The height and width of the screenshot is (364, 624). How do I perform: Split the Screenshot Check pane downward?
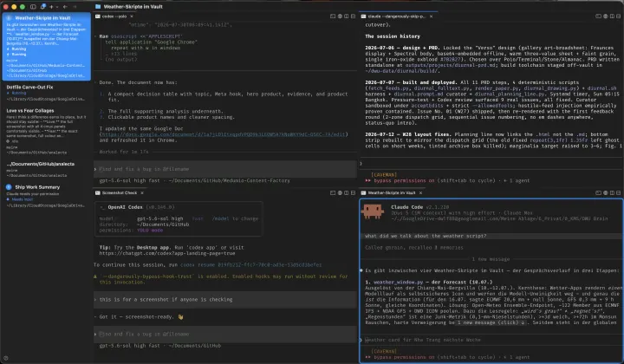click(x=353, y=193)
